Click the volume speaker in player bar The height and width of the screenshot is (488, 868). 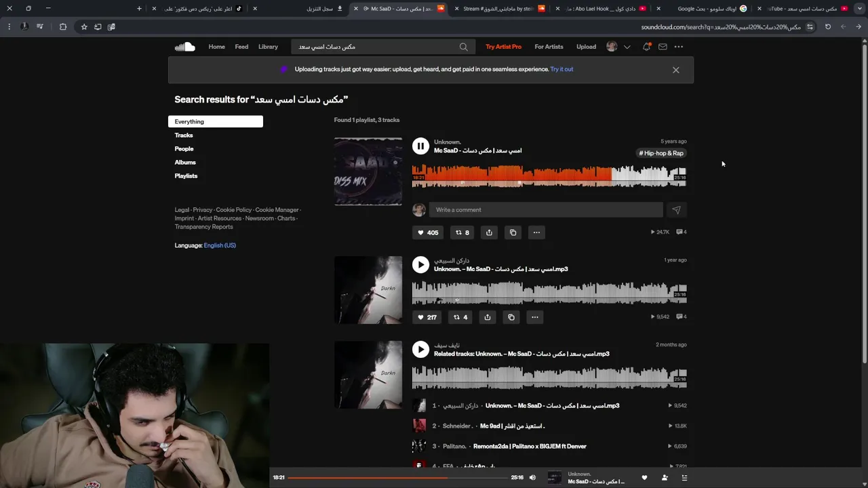click(x=532, y=478)
